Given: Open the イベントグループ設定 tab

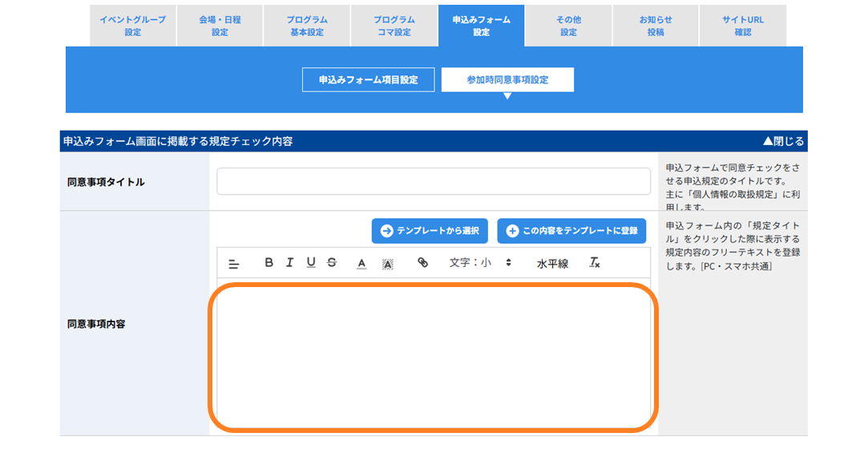Looking at the screenshot, I should (133, 26).
